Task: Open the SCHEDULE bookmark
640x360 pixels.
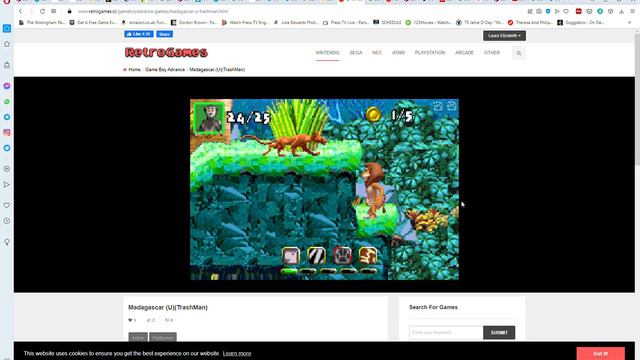Action: tap(387, 22)
